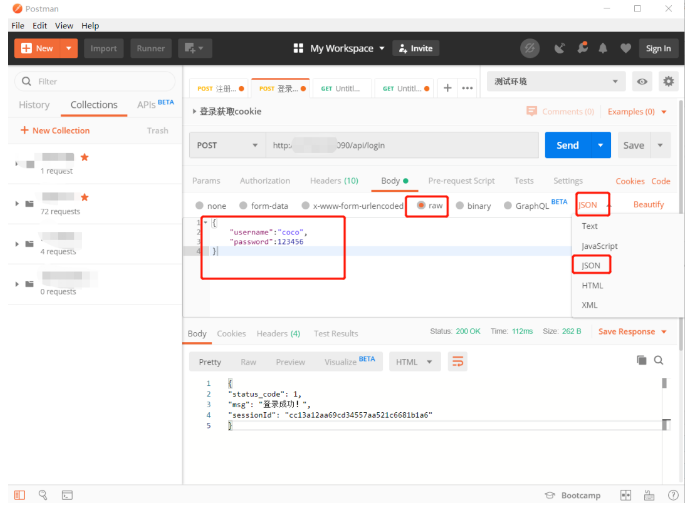The height and width of the screenshot is (511, 692).
Task: Open tab options three-dot menu
Action: (x=467, y=88)
